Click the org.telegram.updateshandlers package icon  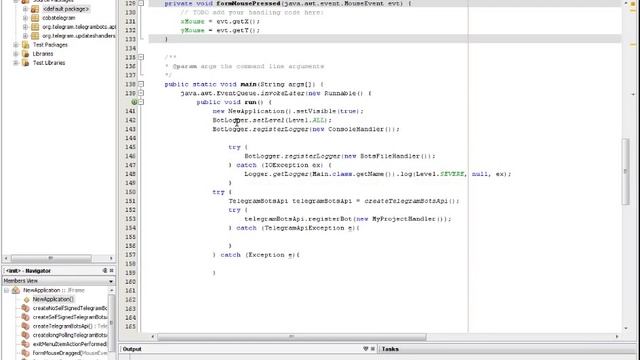35,36
